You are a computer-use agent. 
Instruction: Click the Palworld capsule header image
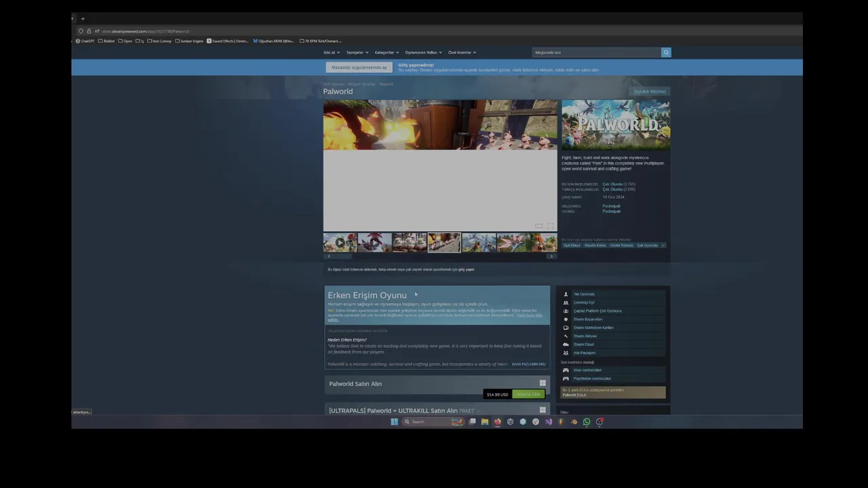(x=616, y=125)
